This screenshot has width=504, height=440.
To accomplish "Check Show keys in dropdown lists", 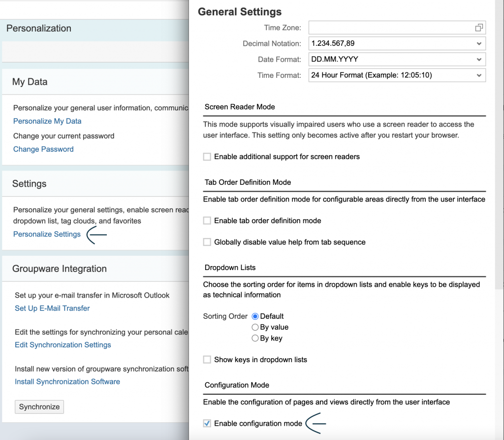I will (207, 360).
